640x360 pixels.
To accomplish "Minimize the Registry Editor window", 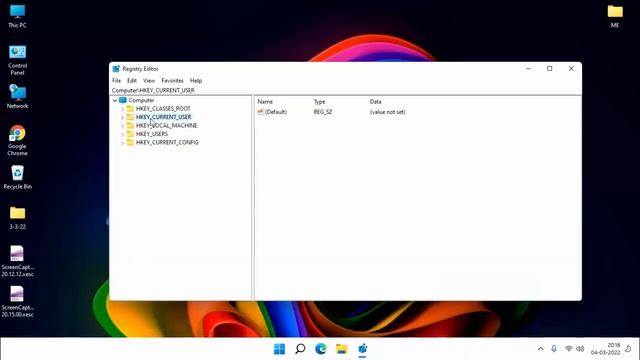I will click(x=529, y=69).
